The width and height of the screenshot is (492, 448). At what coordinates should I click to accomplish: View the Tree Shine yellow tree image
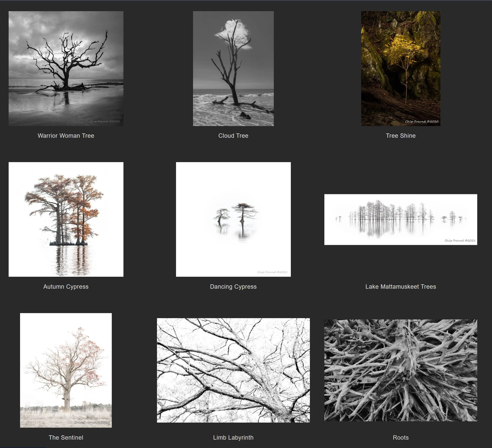[x=401, y=68]
